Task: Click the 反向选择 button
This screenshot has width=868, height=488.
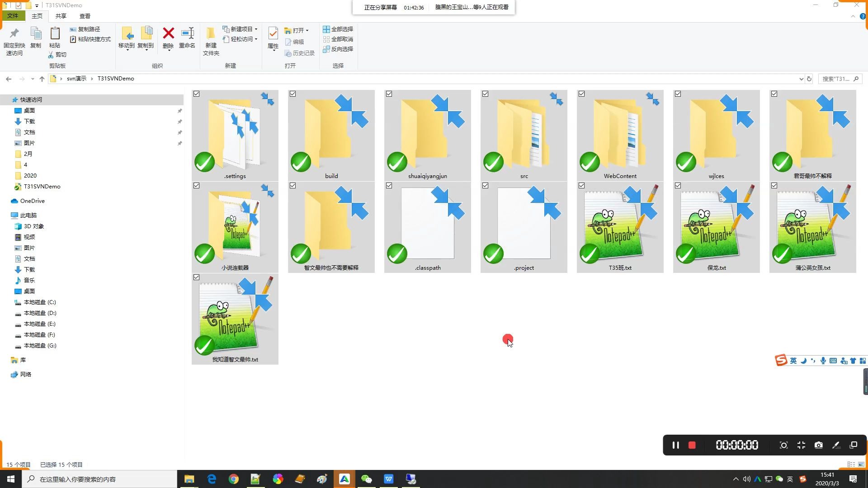Action: pyautogui.click(x=338, y=49)
